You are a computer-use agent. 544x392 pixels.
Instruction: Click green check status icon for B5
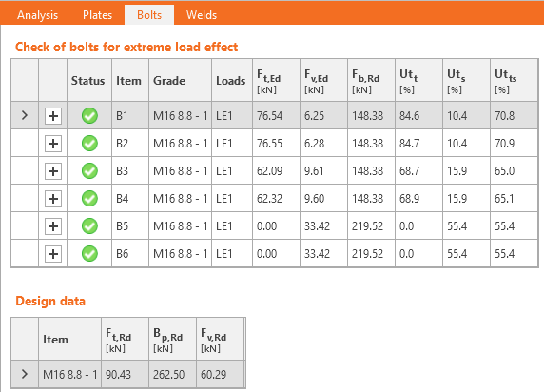89,226
